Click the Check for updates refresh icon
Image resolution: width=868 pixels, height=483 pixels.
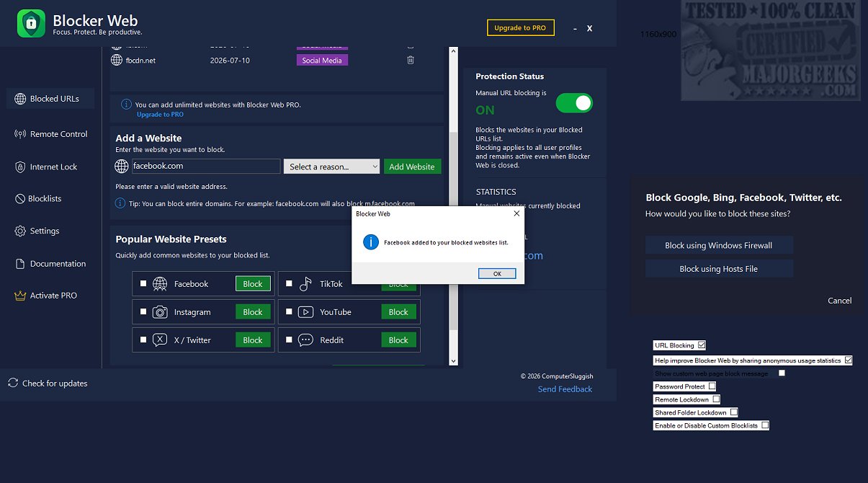click(x=13, y=383)
